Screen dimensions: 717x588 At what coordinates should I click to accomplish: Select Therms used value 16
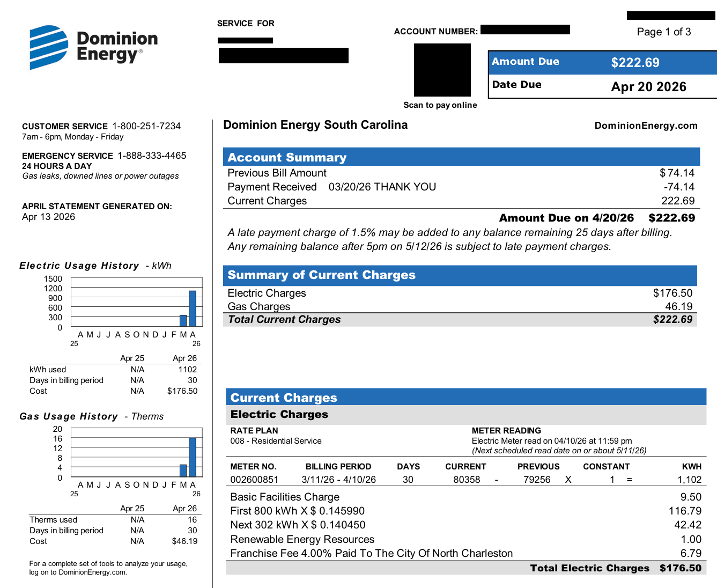[x=193, y=519]
